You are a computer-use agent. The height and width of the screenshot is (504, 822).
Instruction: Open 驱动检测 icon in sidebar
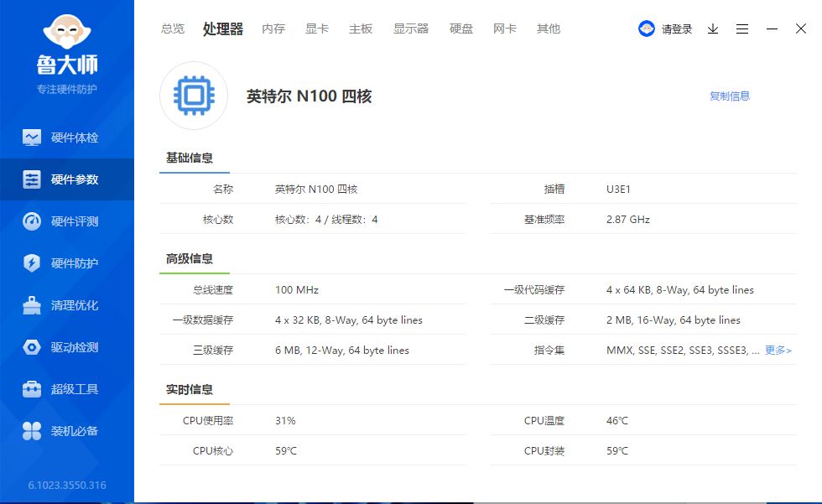click(32, 347)
